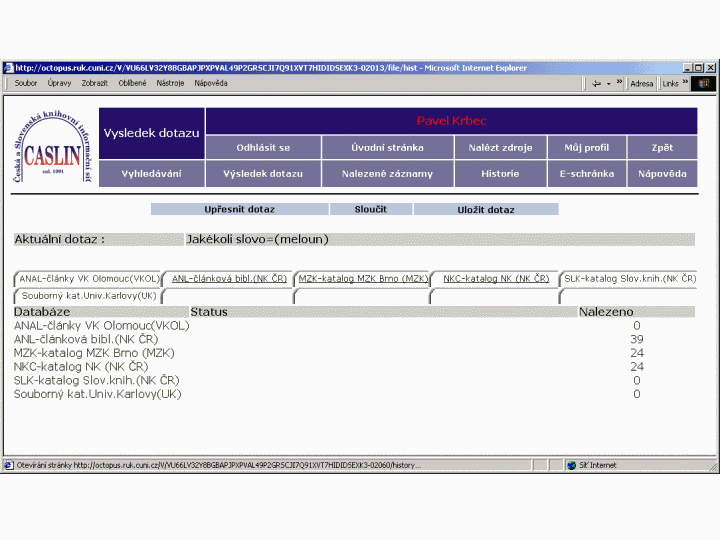Open the back button dropdown arrow
720x540 pixels.
(609, 84)
